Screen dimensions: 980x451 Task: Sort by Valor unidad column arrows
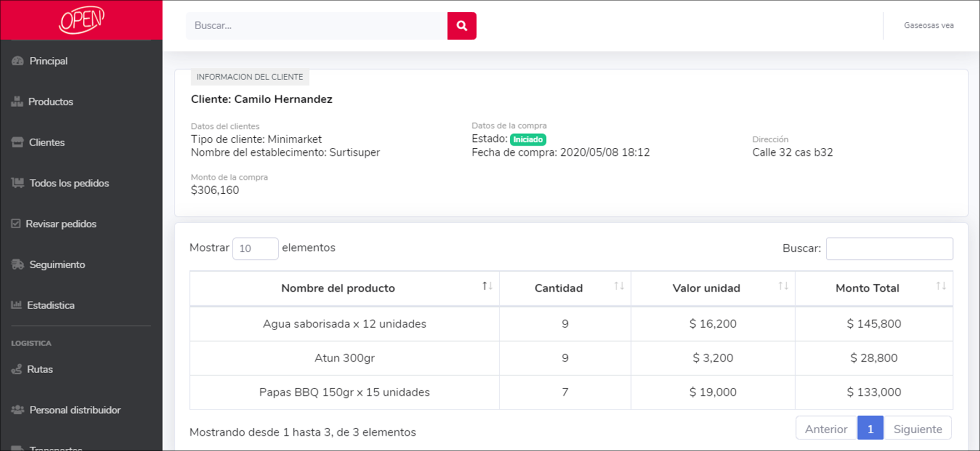point(783,286)
